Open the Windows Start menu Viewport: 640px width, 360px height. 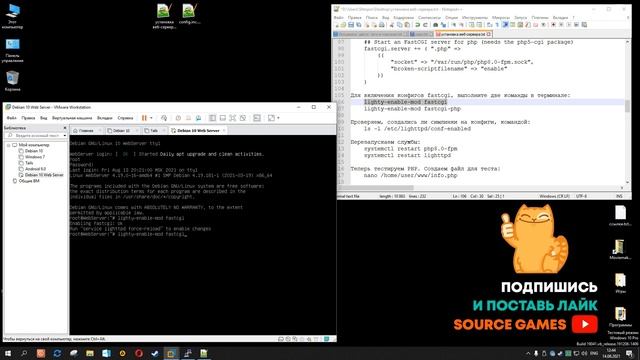pyautogui.click(x=8, y=353)
